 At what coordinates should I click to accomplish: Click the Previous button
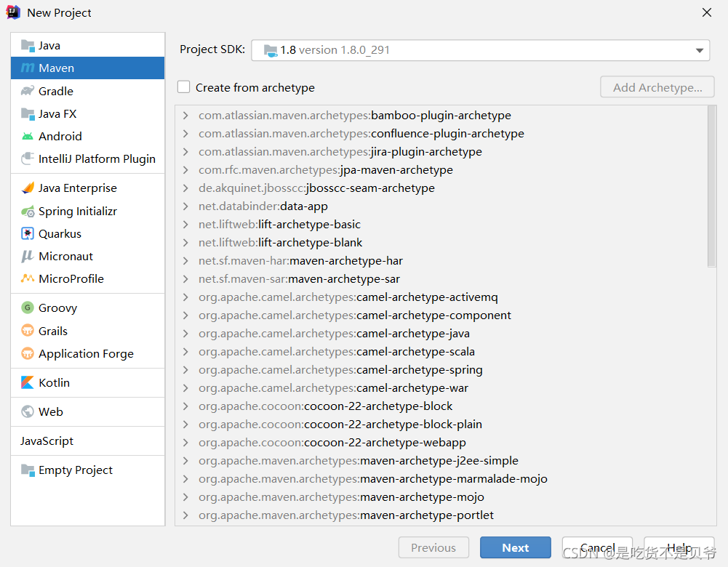pyautogui.click(x=433, y=547)
